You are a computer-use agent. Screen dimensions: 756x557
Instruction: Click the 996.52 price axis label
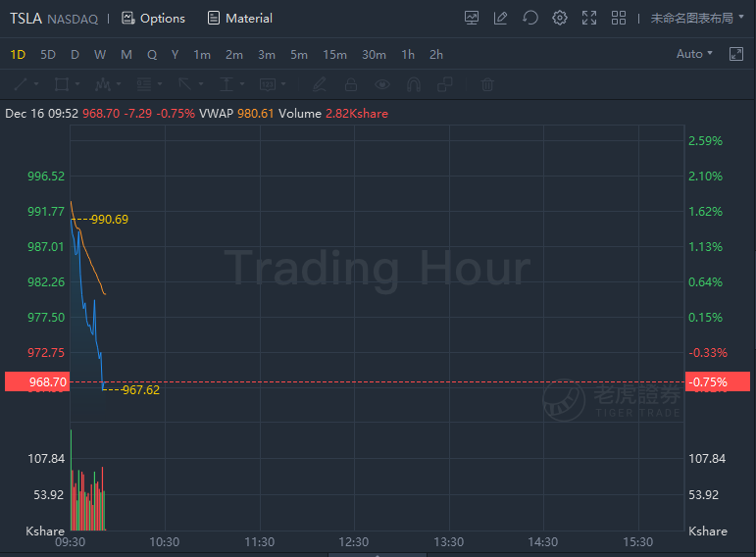pos(46,176)
